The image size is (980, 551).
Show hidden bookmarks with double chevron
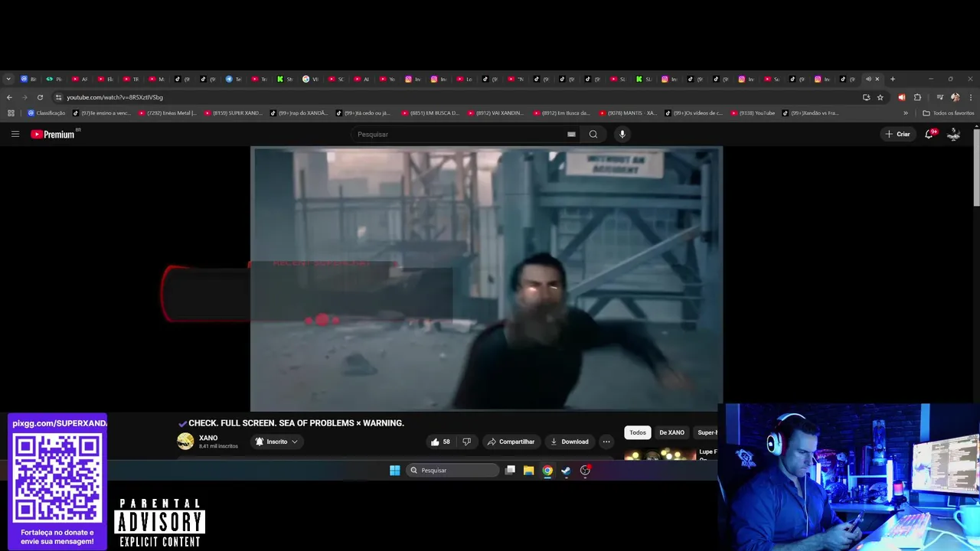coord(906,113)
